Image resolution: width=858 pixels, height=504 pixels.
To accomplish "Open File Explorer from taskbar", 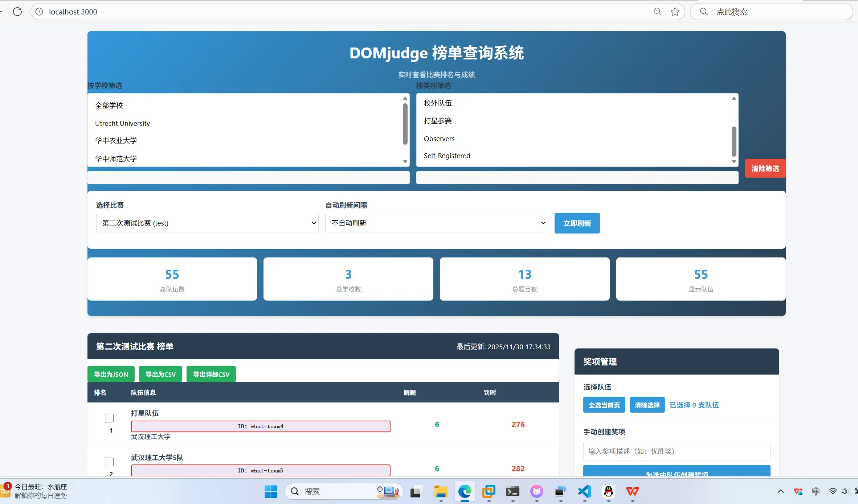I will (441, 491).
